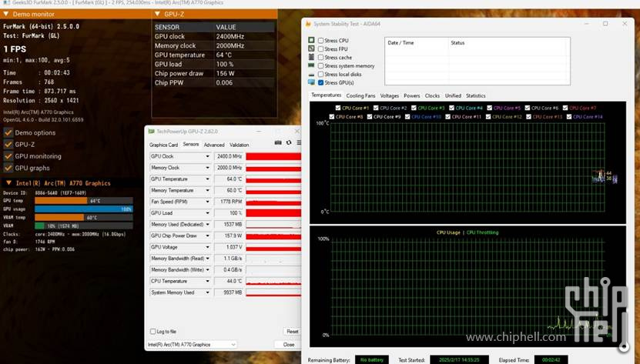Open the GPU-Z hamburger menu icon

tap(299, 142)
